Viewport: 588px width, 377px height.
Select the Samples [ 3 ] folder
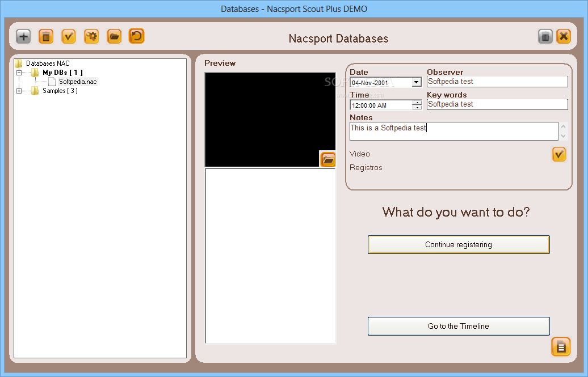(60, 91)
